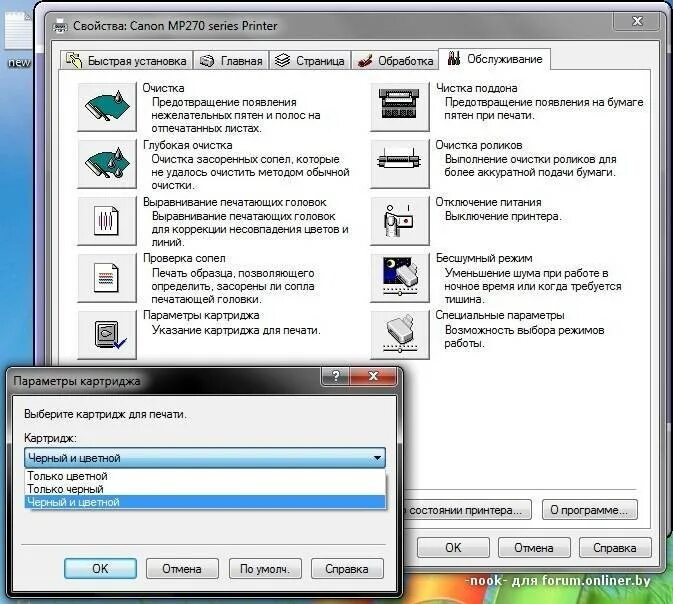The width and height of the screenshot is (673, 604).
Task: Click the 'Выключение принтера.' description text
Action: point(503,216)
